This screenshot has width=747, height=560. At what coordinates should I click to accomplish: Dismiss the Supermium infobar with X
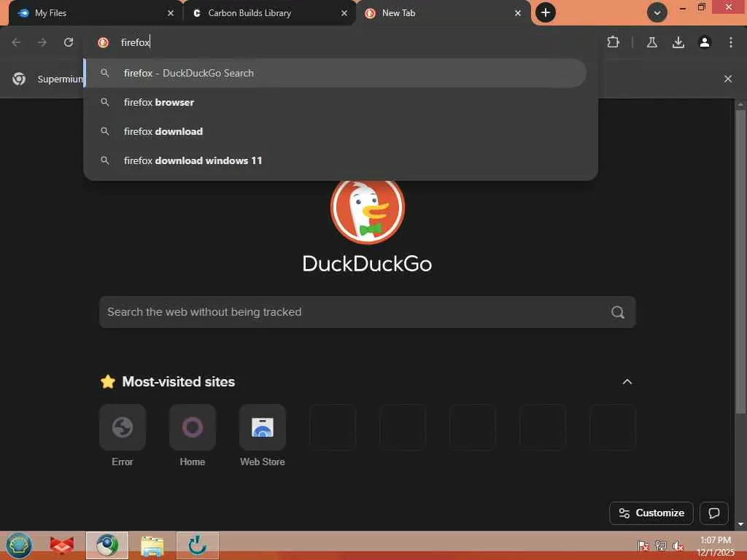pyautogui.click(x=728, y=79)
